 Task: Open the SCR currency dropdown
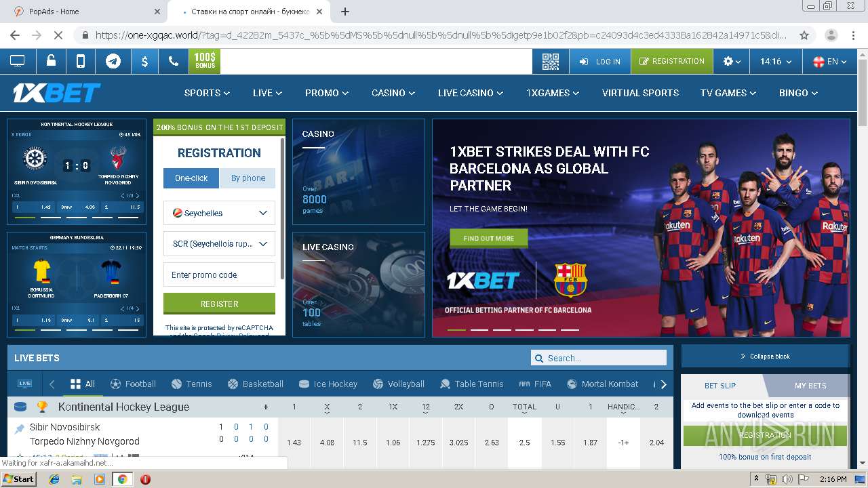point(219,244)
